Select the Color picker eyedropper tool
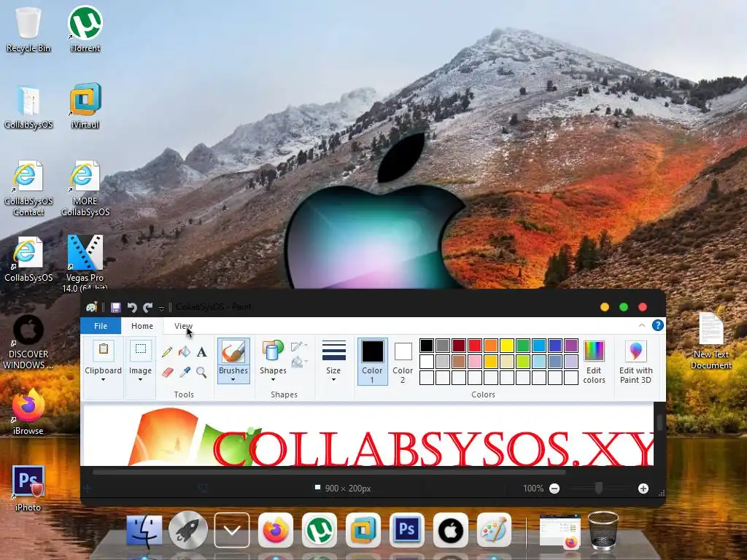747x560 pixels. (185, 372)
